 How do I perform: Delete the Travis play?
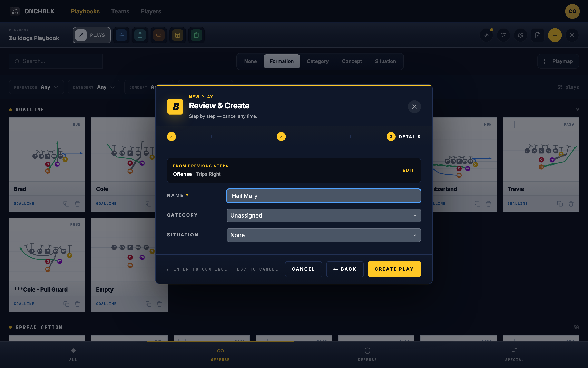pos(571,204)
